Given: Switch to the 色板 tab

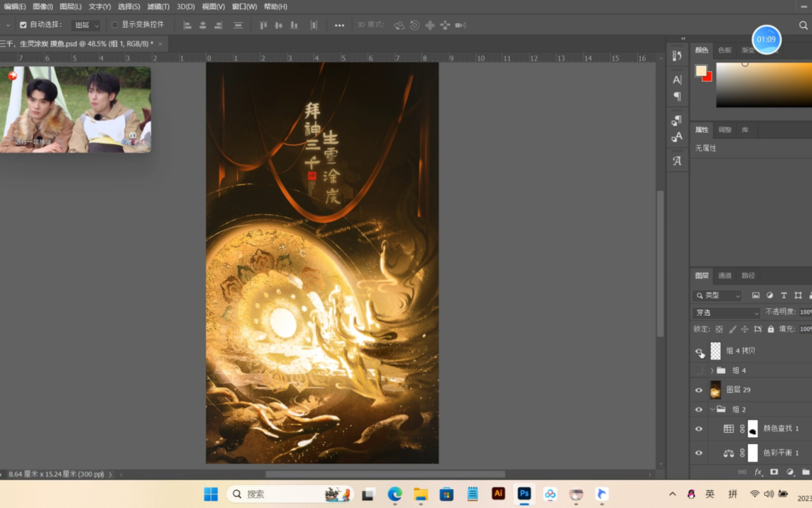Looking at the screenshot, I should pyautogui.click(x=725, y=50).
